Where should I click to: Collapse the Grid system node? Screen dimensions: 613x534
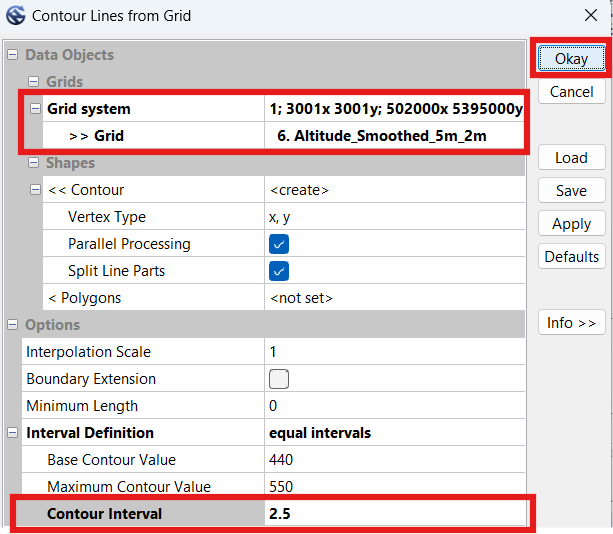coord(35,109)
